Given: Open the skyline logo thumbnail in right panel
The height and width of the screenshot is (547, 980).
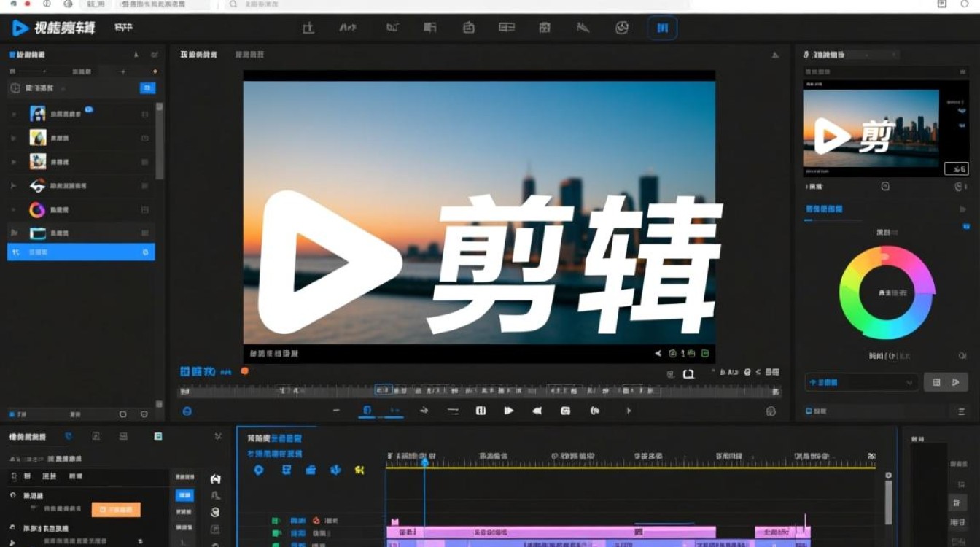Looking at the screenshot, I should 871,129.
